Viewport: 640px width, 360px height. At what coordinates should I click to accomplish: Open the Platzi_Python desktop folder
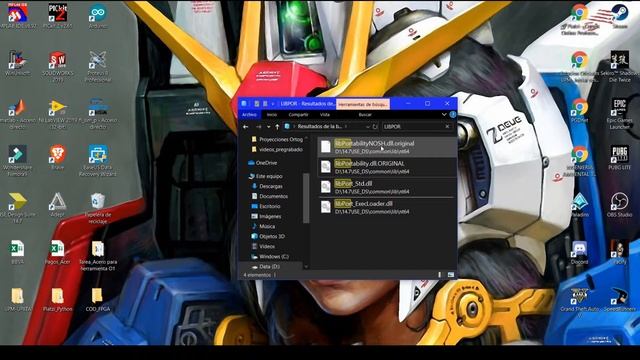click(x=58, y=300)
